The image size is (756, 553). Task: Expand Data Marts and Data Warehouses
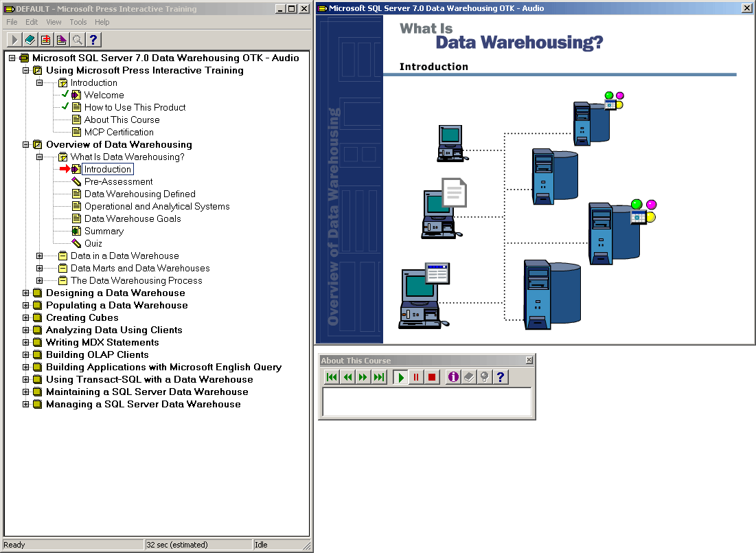[x=40, y=269]
